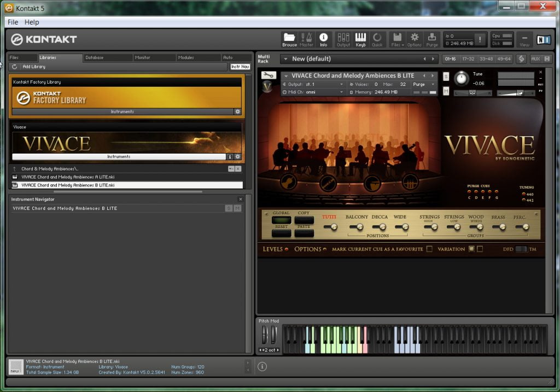Viewport: 560px width, 392px height.
Task: Open the Master editor panel
Action: tap(306, 39)
